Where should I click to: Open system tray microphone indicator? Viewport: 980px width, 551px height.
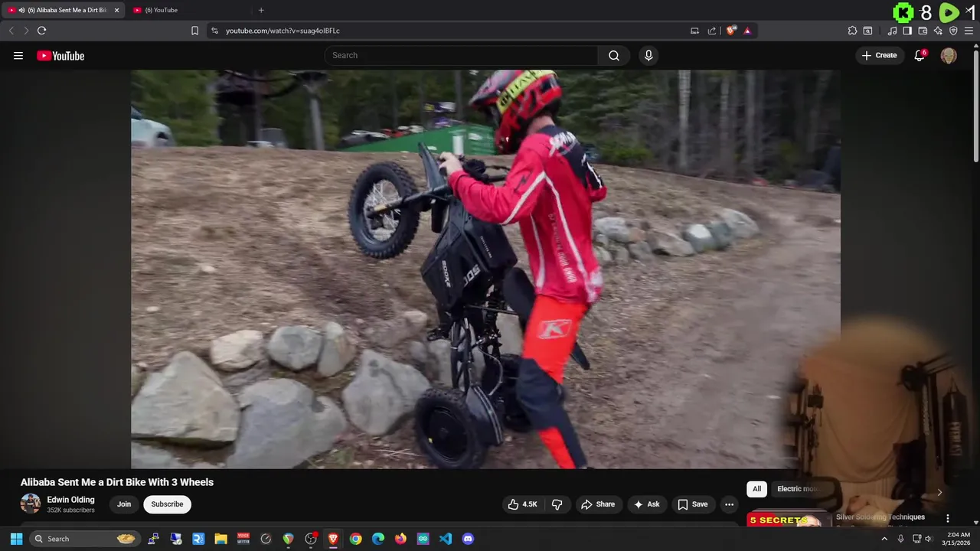[x=900, y=539]
